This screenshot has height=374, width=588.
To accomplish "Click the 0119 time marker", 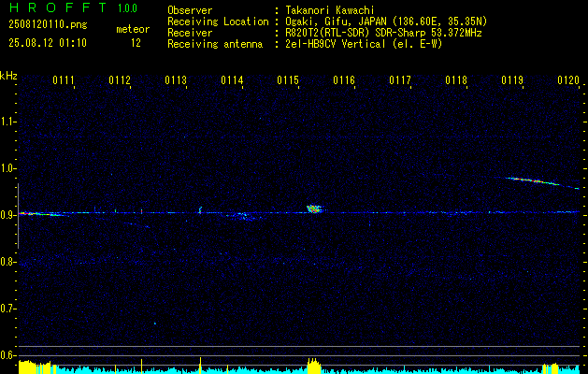I will (x=512, y=80).
